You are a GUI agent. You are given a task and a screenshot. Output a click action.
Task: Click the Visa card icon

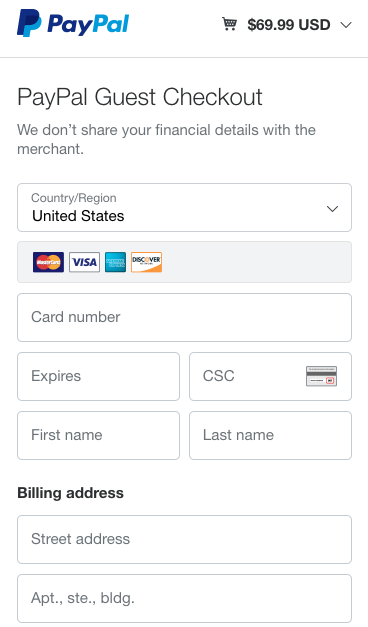(x=84, y=262)
